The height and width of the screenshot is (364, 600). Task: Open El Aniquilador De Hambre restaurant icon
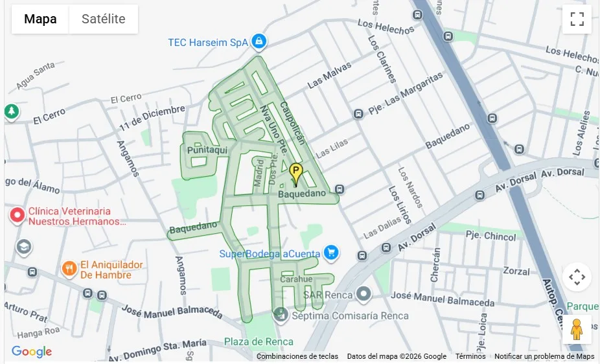tap(69, 269)
